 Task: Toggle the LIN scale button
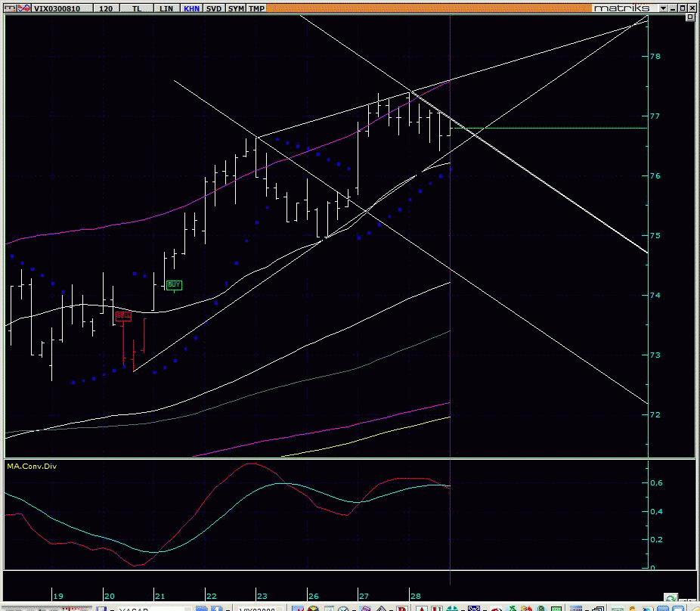[x=166, y=8]
